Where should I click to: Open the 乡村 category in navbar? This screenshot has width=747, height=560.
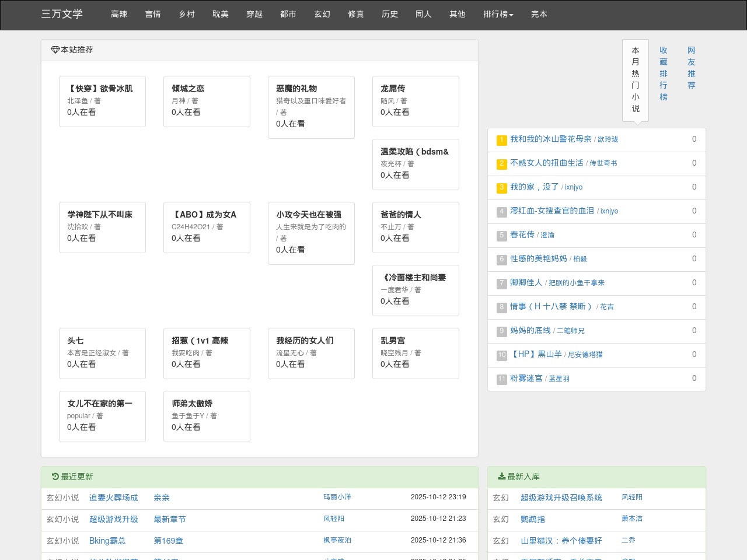[187, 14]
